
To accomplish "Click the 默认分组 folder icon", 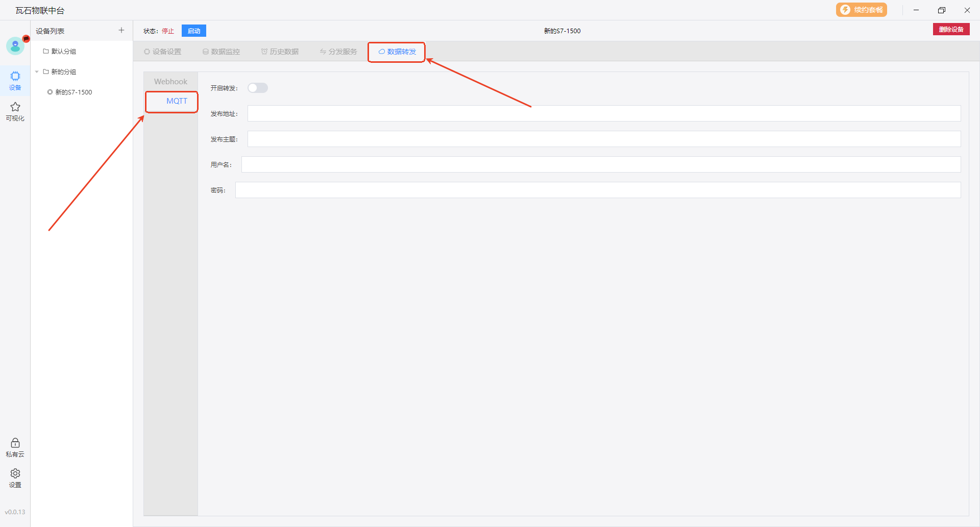I will pyautogui.click(x=46, y=52).
